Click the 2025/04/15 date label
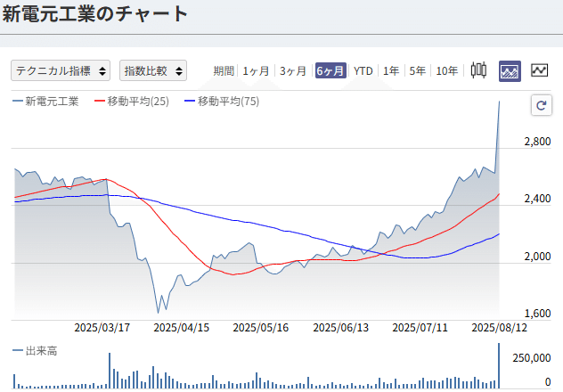Viewport: 563px width, 392px height. (182, 327)
